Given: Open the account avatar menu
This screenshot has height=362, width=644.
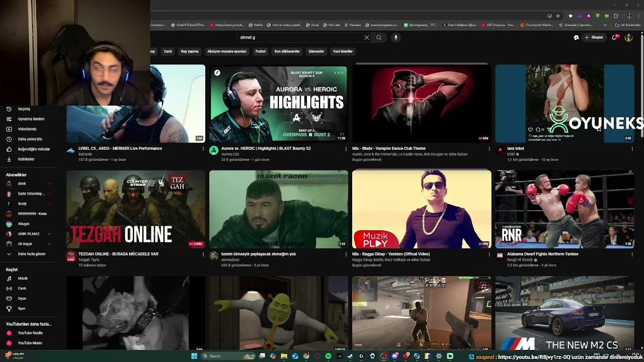Looking at the screenshot, I should 628,37.
